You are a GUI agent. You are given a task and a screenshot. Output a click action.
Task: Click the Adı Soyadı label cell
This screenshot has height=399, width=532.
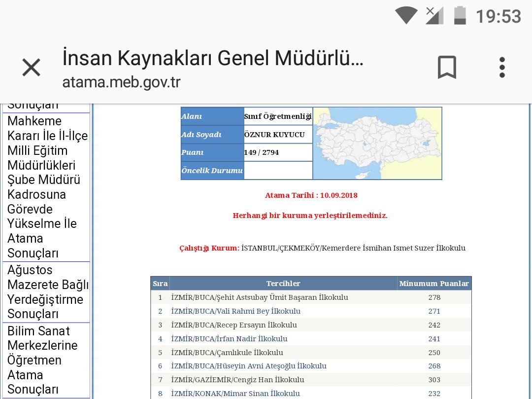(x=212, y=135)
